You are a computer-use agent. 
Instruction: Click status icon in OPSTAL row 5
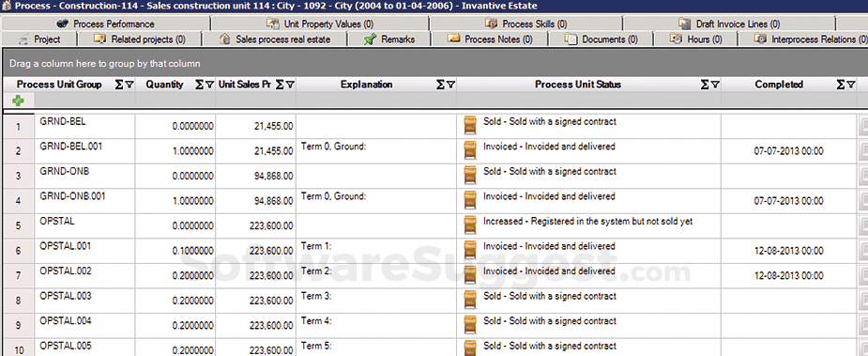pyautogui.click(x=470, y=225)
